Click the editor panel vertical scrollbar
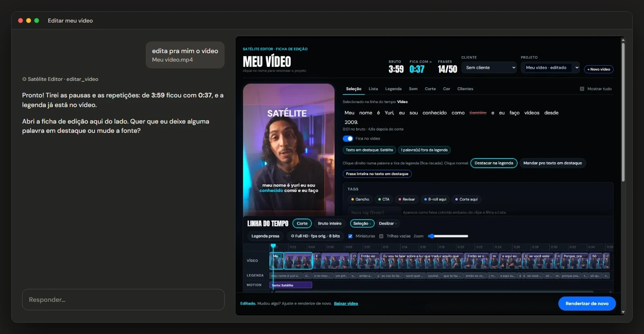The width and height of the screenshot is (644, 334). tap(623, 113)
